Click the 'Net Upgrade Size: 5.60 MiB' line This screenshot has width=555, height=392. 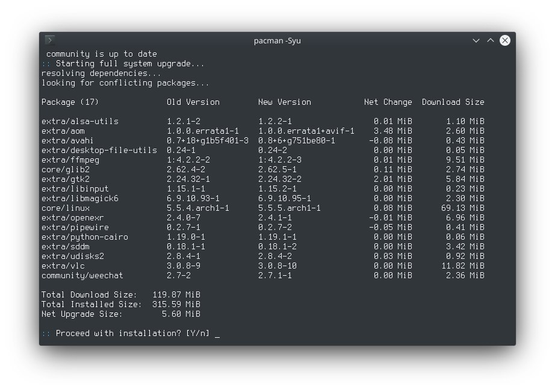[121, 314]
